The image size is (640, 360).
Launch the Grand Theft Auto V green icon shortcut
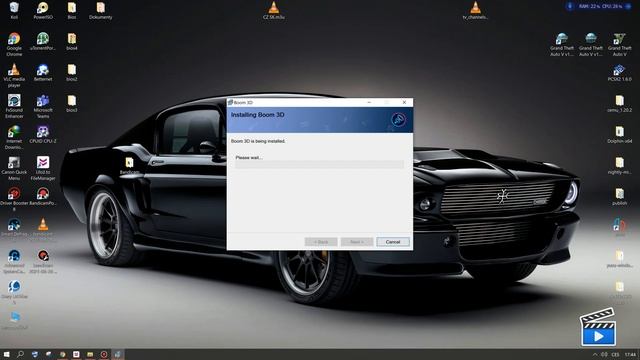tap(620, 44)
